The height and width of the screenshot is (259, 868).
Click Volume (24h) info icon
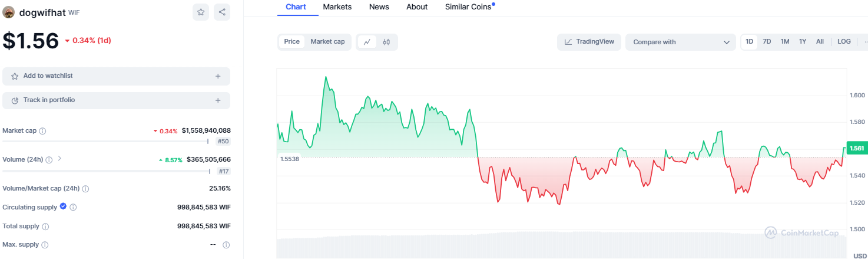tap(49, 160)
